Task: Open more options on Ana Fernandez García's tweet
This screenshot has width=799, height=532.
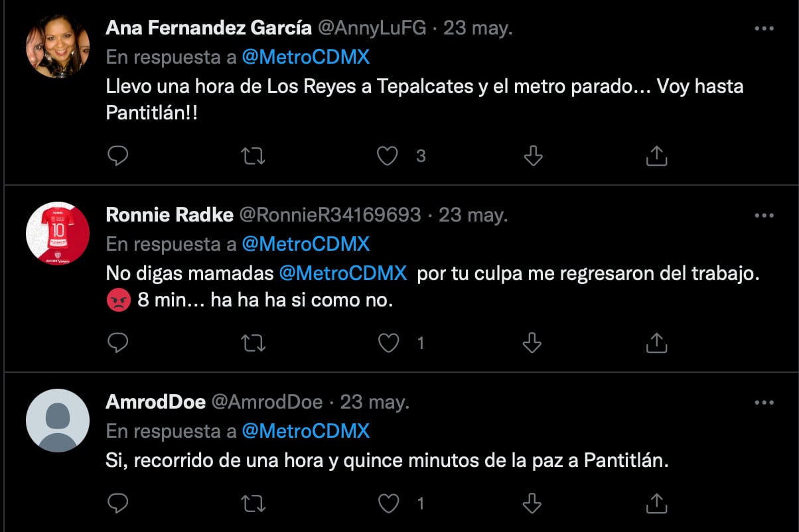Action: [x=764, y=29]
